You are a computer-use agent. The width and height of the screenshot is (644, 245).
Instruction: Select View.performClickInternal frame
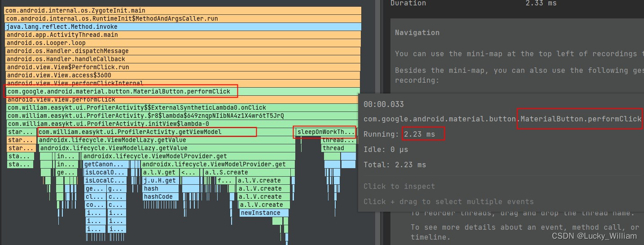(x=183, y=83)
